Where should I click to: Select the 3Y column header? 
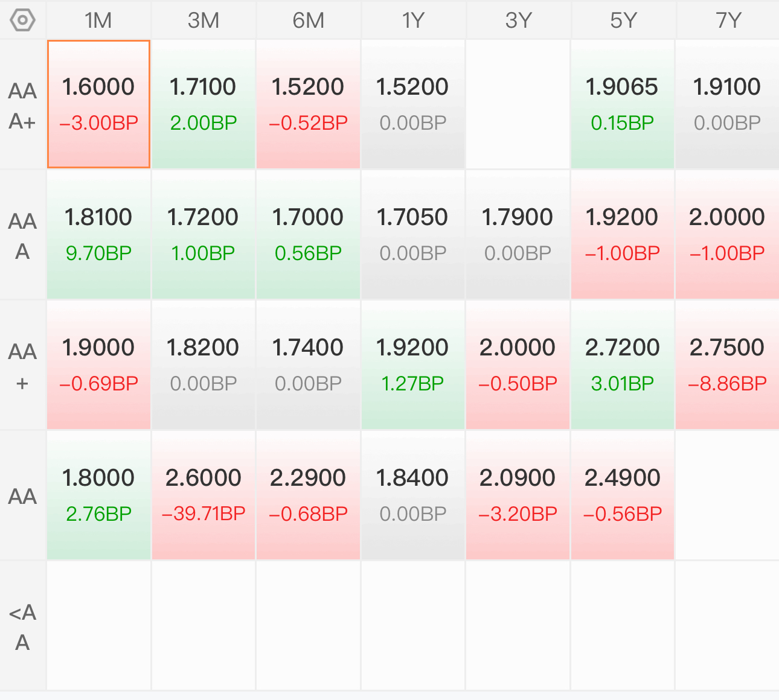tap(518, 21)
